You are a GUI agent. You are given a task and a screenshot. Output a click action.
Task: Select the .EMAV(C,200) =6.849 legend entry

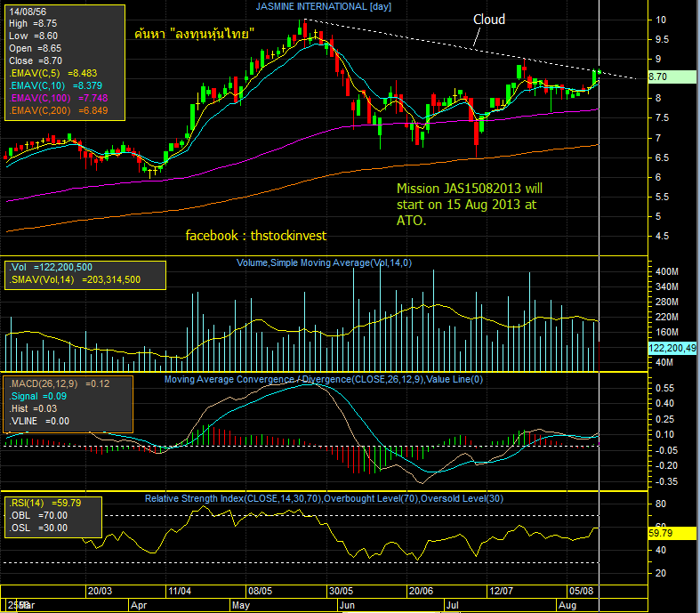[x=59, y=110]
